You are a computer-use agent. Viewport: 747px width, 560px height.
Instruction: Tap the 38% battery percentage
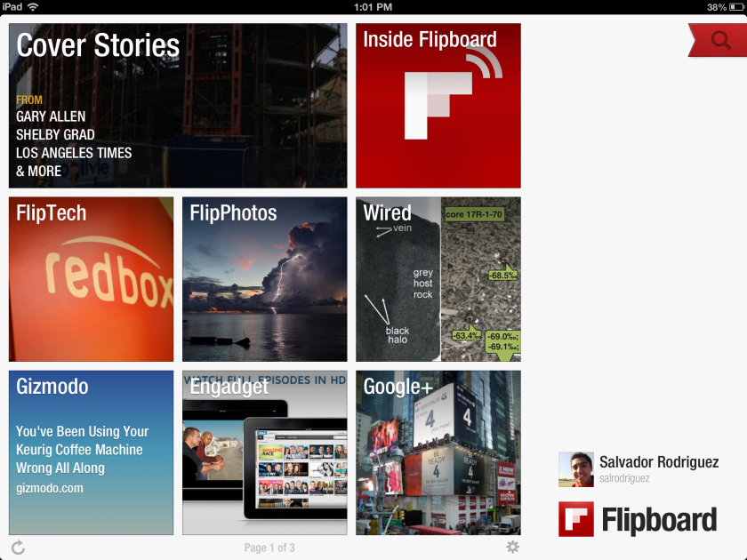click(716, 7)
